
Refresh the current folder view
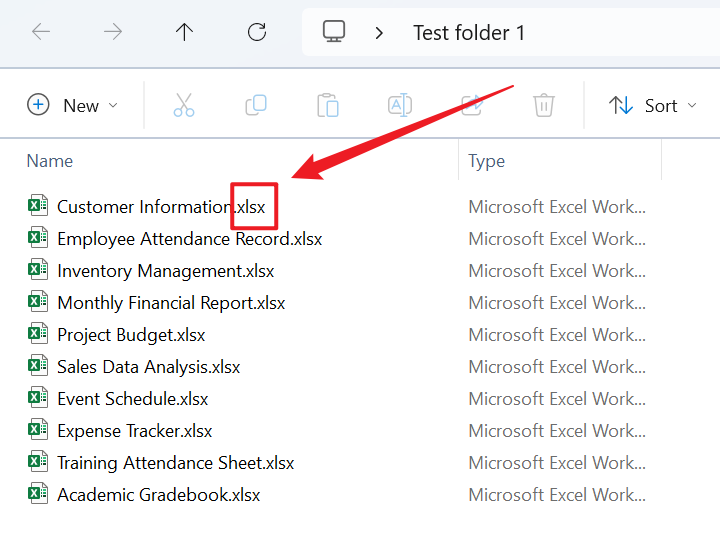click(x=257, y=32)
